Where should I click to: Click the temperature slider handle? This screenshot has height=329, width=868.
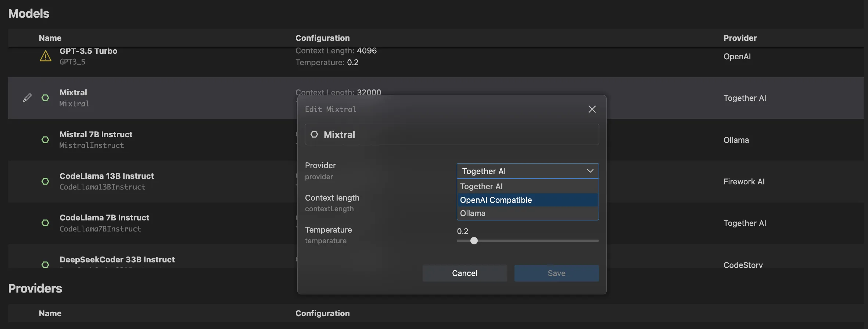(x=474, y=241)
